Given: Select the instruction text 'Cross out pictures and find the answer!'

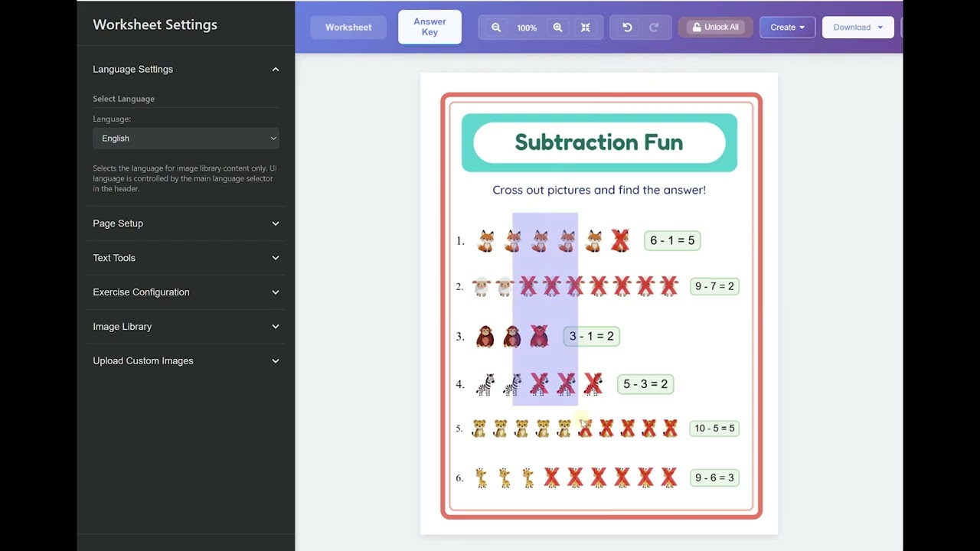Looking at the screenshot, I should (x=599, y=190).
